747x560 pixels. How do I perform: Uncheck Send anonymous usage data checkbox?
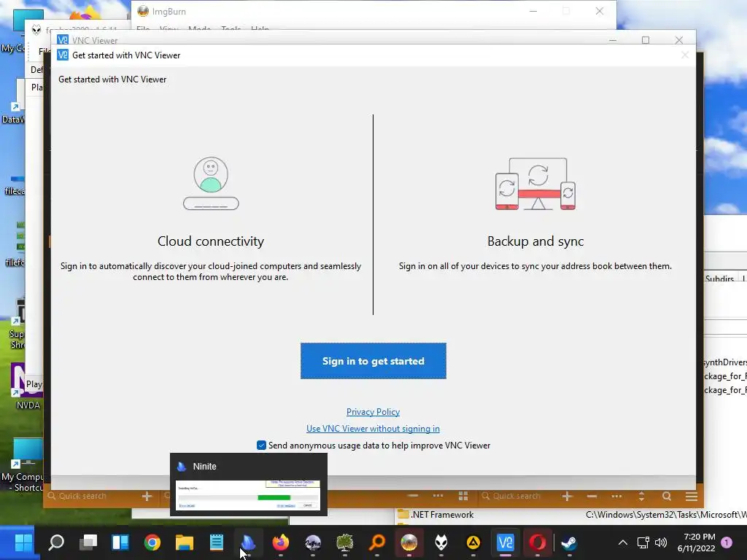click(261, 446)
